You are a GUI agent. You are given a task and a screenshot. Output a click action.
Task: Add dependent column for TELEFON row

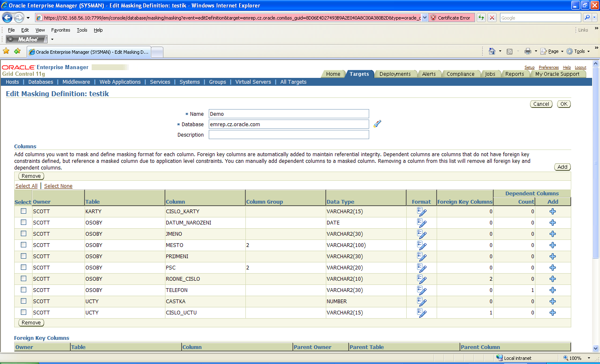click(553, 290)
